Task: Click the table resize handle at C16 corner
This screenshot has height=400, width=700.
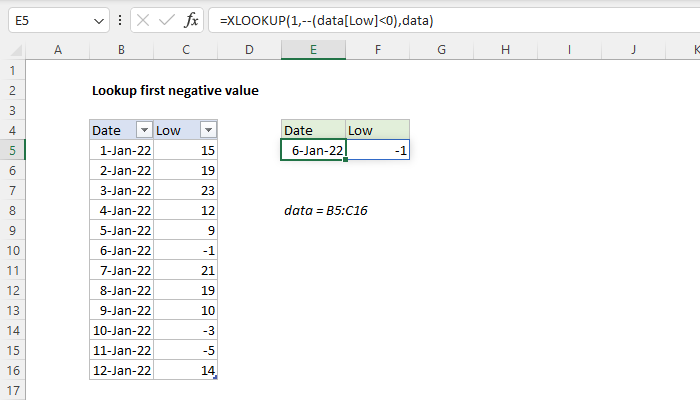Action: (x=216, y=378)
